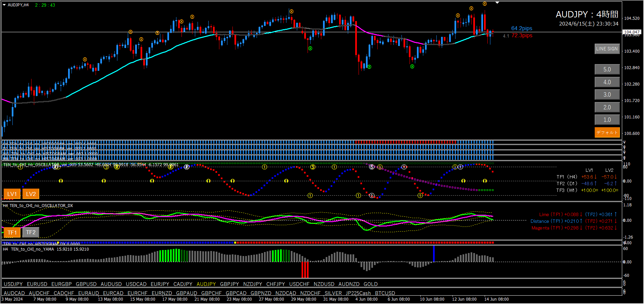Click the TF1 (H4) LV1 value +53.6
Image resolution: width=644 pixels, height=304 pixels.
(x=587, y=177)
